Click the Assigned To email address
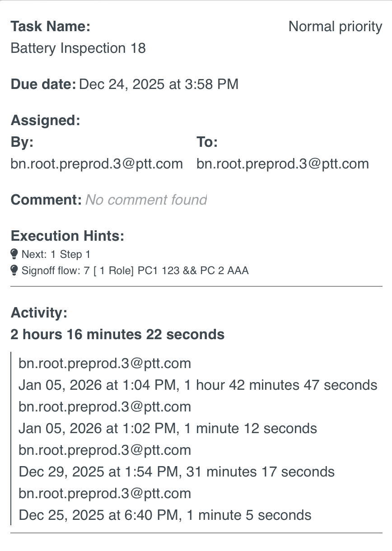This screenshot has height=551, width=392. click(283, 163)
